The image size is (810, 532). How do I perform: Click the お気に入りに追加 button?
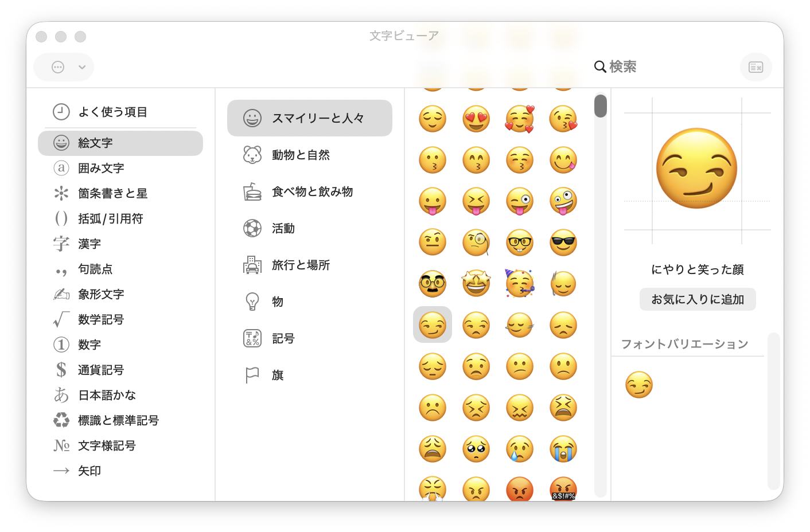698,299
